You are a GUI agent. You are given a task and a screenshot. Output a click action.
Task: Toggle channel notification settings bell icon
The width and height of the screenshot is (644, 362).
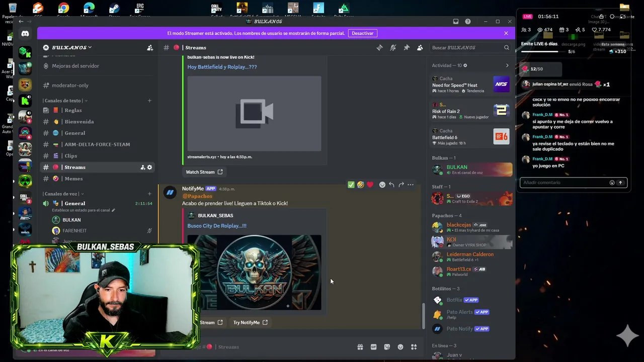pyautogui.click(x=393, y=47)
